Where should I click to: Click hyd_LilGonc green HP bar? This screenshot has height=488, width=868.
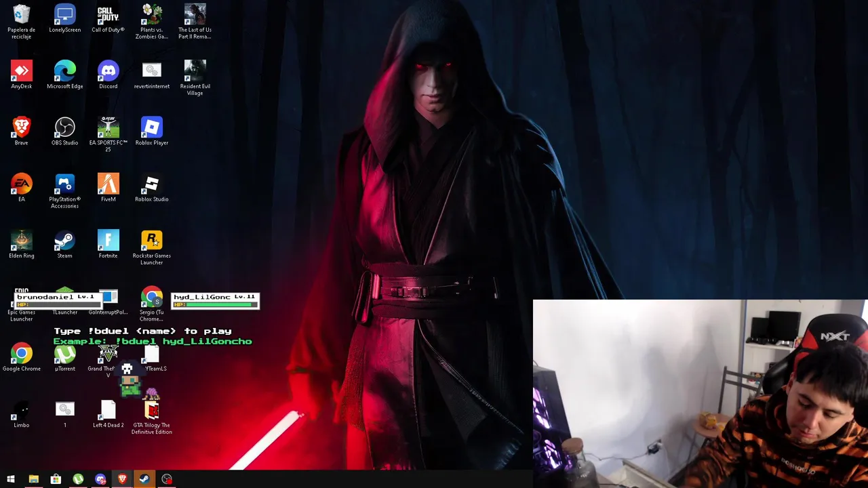pyautogui.click(x=220, y=305)
